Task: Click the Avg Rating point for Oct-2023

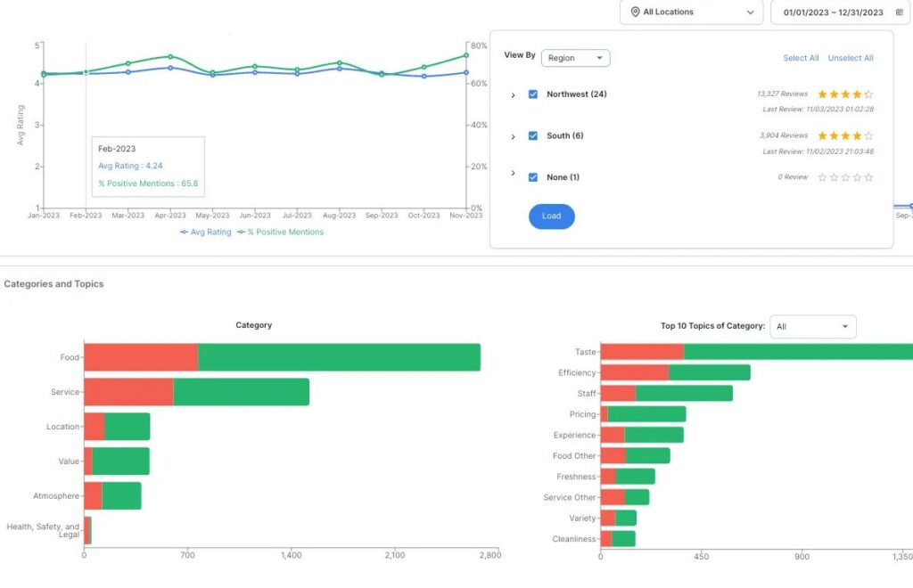Action: (424, 77)
